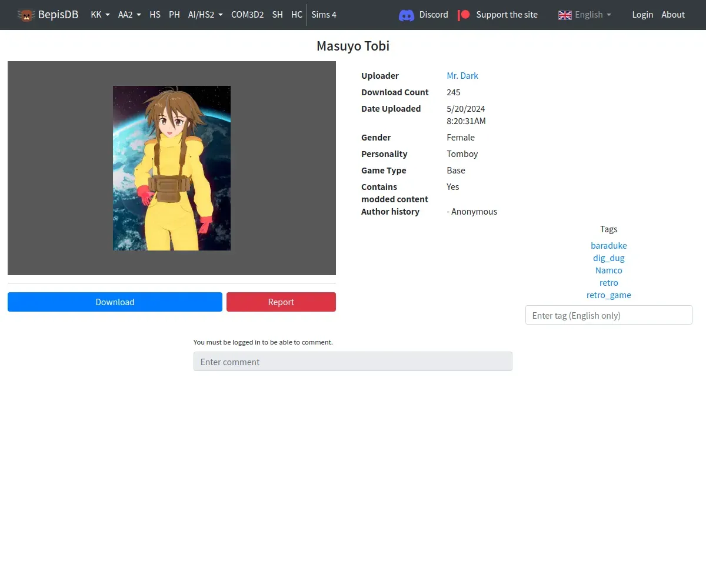This screenshot has height=588, width=706.
Task: Click the UK flag language icon
Action: coord(565,15)
